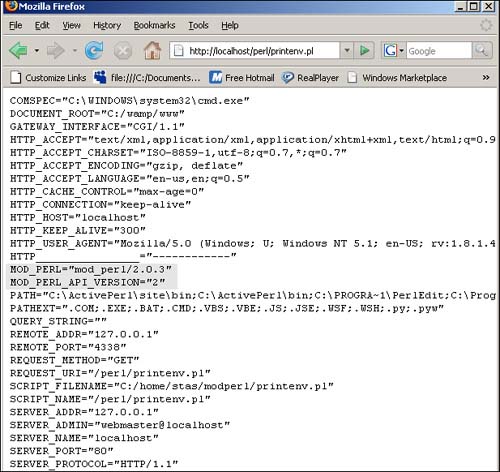
Task: Click the search magnifier icon
Action: point(482,51)
